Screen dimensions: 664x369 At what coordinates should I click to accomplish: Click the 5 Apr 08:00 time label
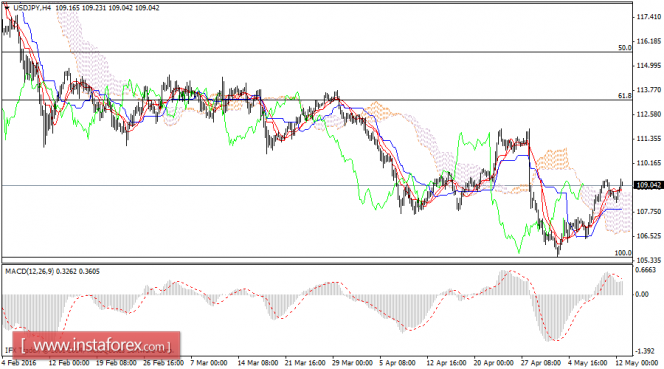click(x=398, y=363)
